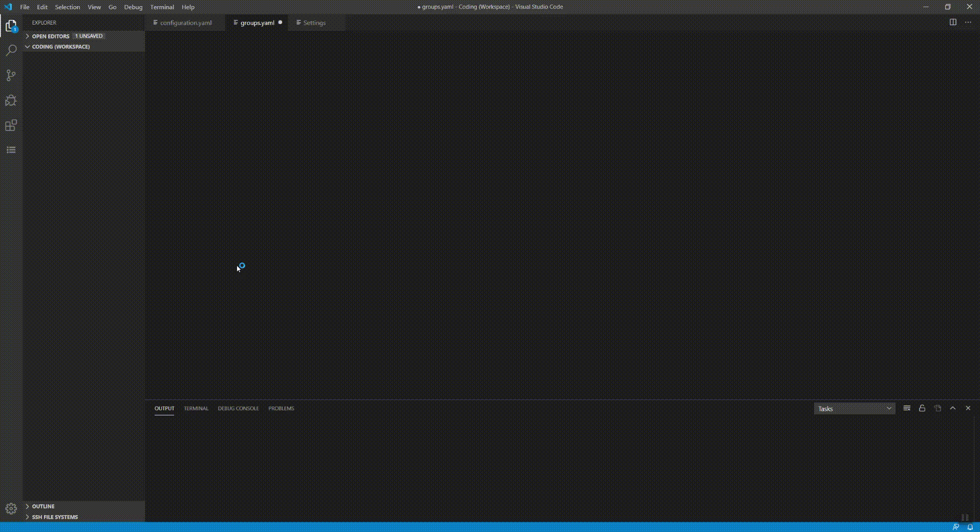Click the 1 UNSAVED badge indicator

tap(89, 36)
